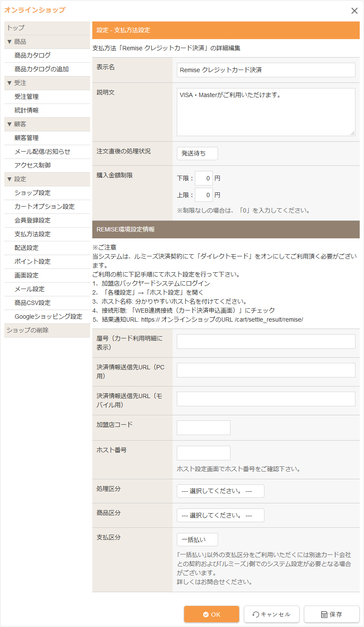Open the 処理区分 selection dropdown

coord(220,491)
